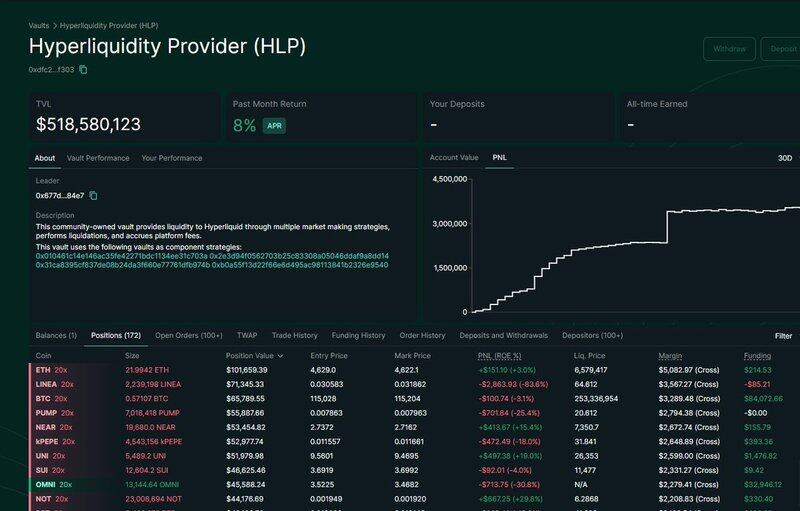The width and height of the screenshot is (800, 511).
Task: Open the Filter dropdown
Action: [783, 336]
